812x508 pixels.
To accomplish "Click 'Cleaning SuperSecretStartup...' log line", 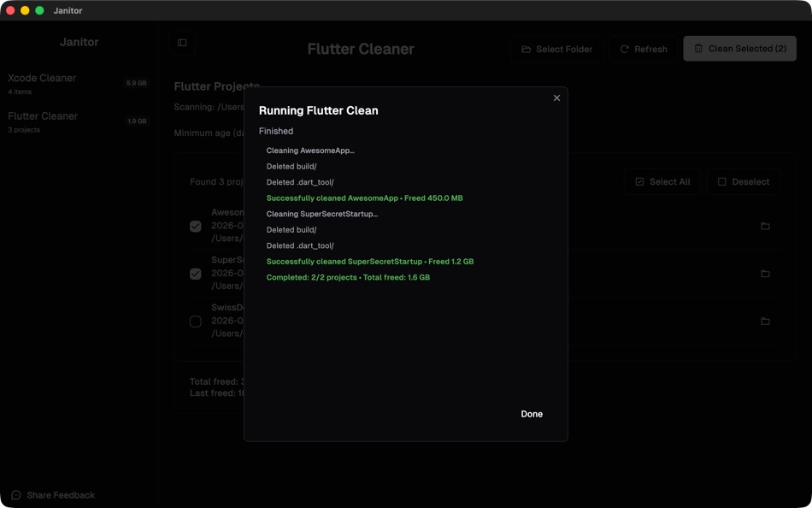I will coord(322,214).
